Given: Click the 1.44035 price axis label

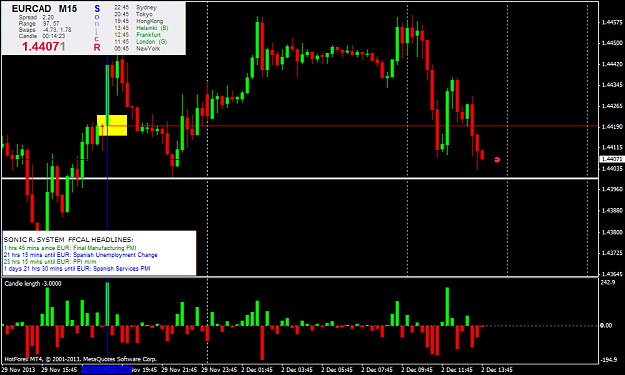Looking at the screenshot, I should (611, 169).
